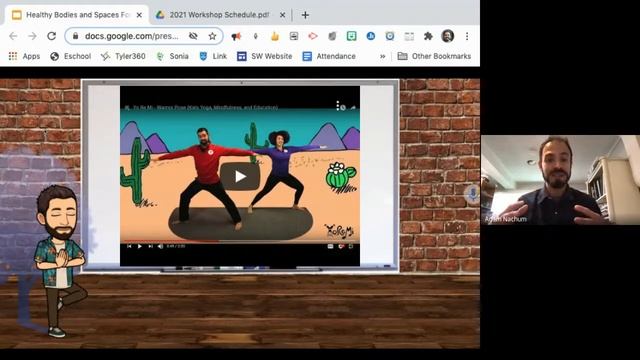This screenshot has height=360, width=640.
Task: Close the Healthy Bodies and Spaces tab
Action: point(139,15)
